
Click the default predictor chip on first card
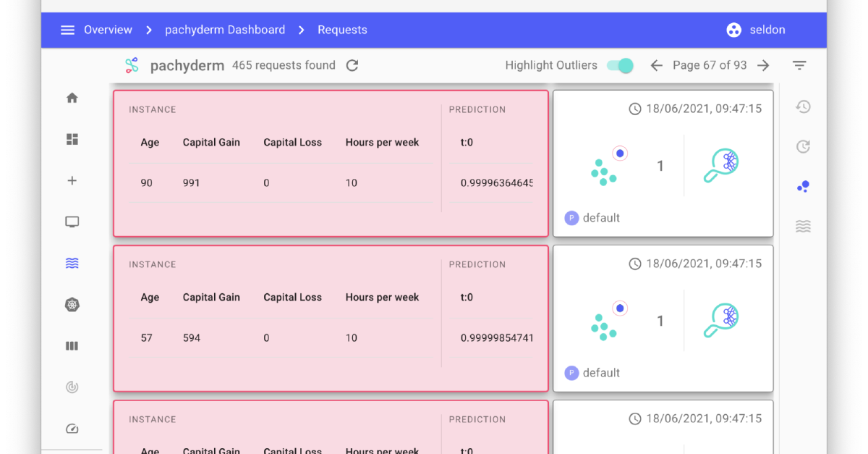(592, 218)
